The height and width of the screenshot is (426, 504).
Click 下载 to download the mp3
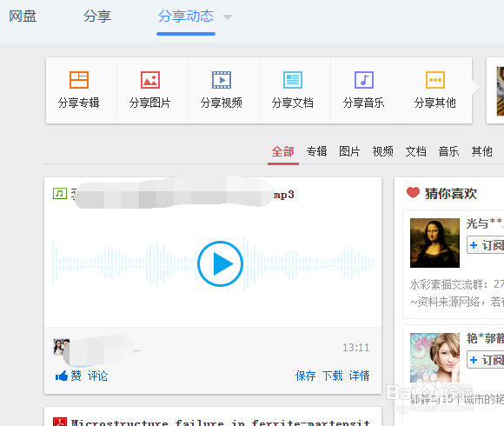click(332, 376)
